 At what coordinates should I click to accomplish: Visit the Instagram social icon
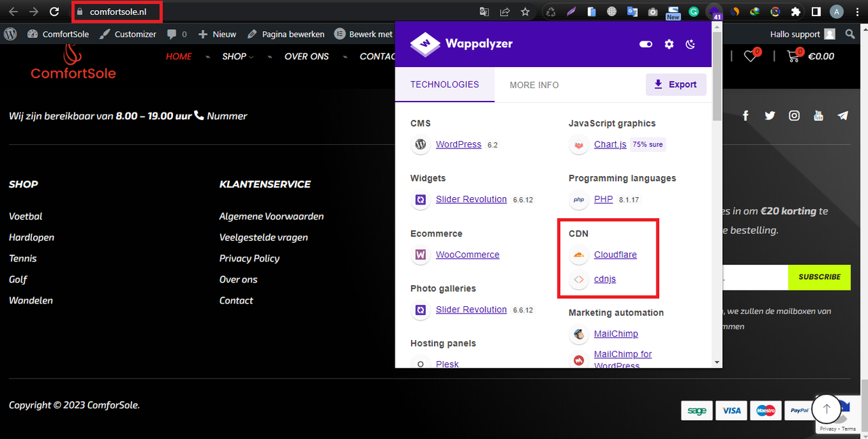coord(794,116)
